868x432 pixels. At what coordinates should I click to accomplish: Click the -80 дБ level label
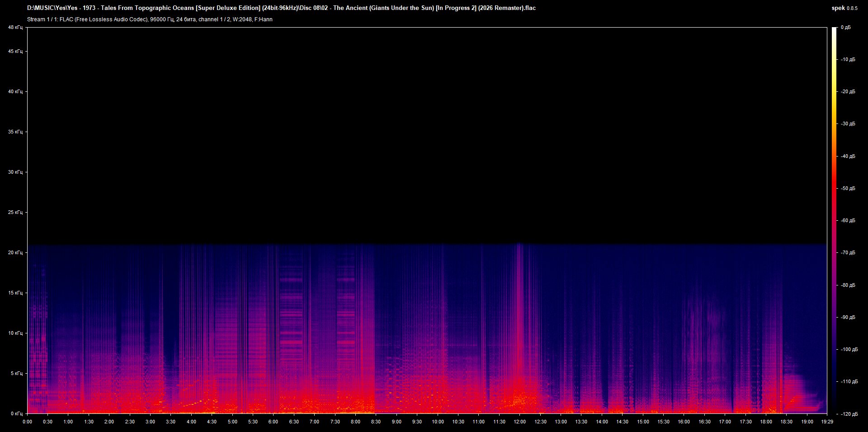tap(848, 285)
